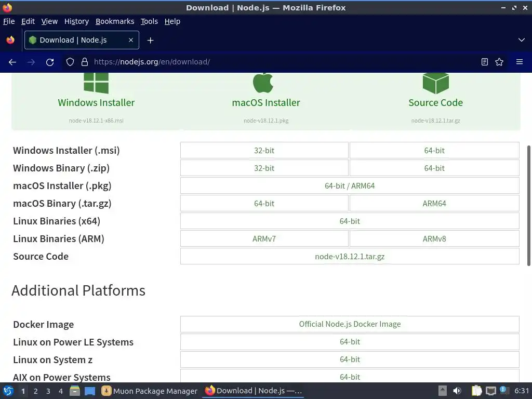The image size is (532, 399).
Task: Download Windows Binary (.zip) 32-bit
Action: (x=264, y=168)
